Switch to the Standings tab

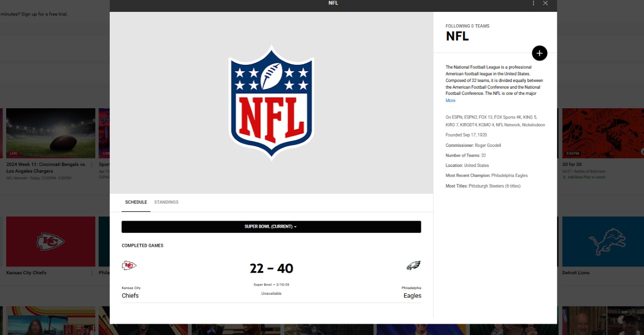[x=166, y=202]
